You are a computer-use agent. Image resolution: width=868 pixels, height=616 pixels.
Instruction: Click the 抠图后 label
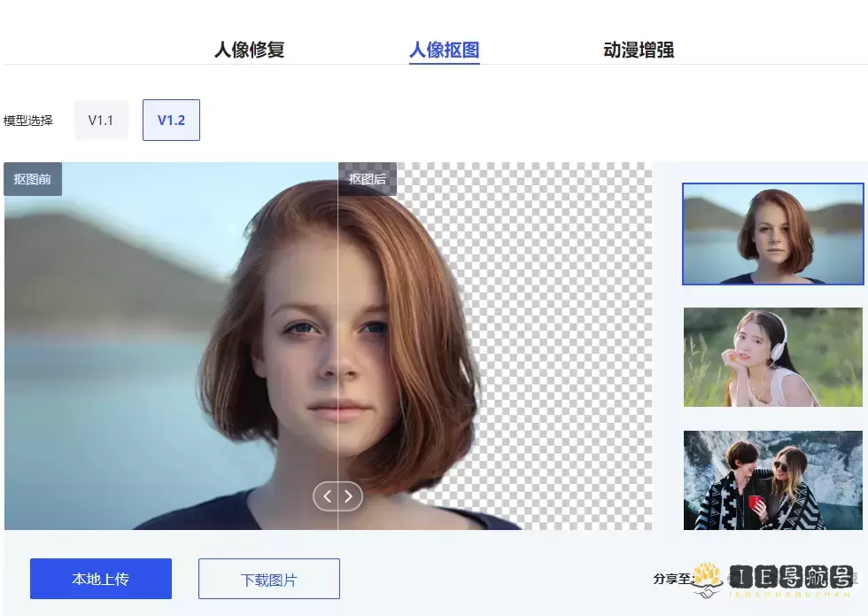point(368,179)
